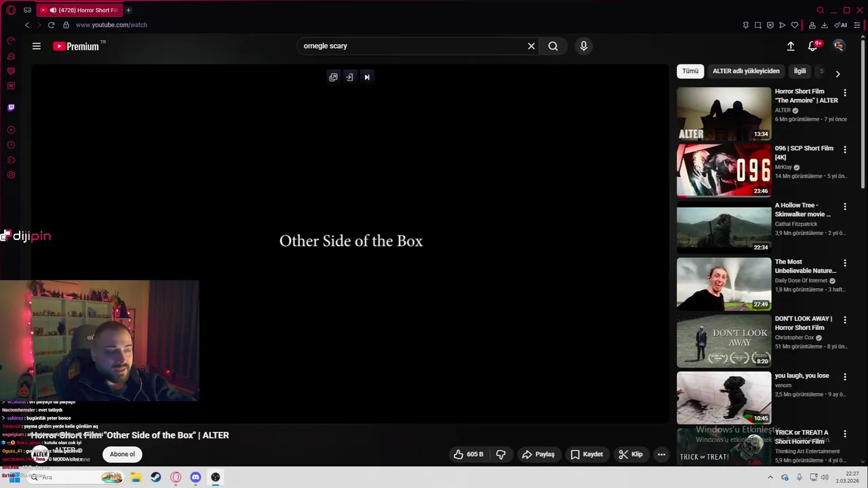Start voice search with microphone
The image size is (868, 488).
click(584, 46)
